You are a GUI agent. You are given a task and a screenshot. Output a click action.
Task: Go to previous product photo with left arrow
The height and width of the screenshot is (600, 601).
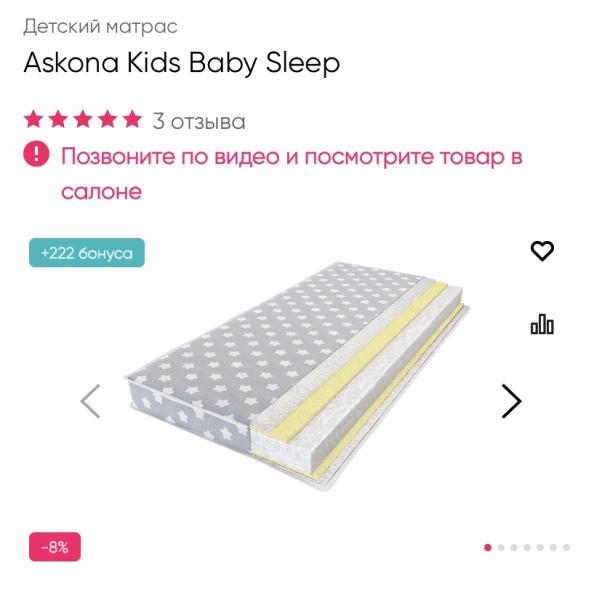(90, 401)
